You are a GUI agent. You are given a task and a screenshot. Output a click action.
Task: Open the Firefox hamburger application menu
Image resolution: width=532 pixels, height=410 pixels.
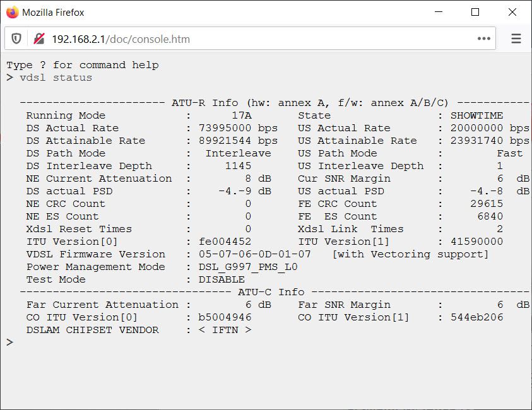pos(516,39)
